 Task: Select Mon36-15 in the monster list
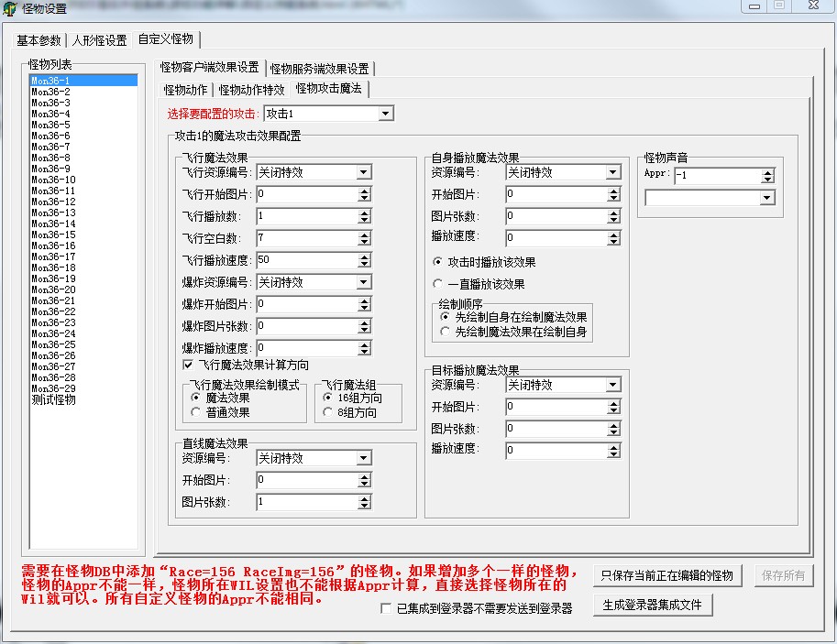click(x=53, y=235)
